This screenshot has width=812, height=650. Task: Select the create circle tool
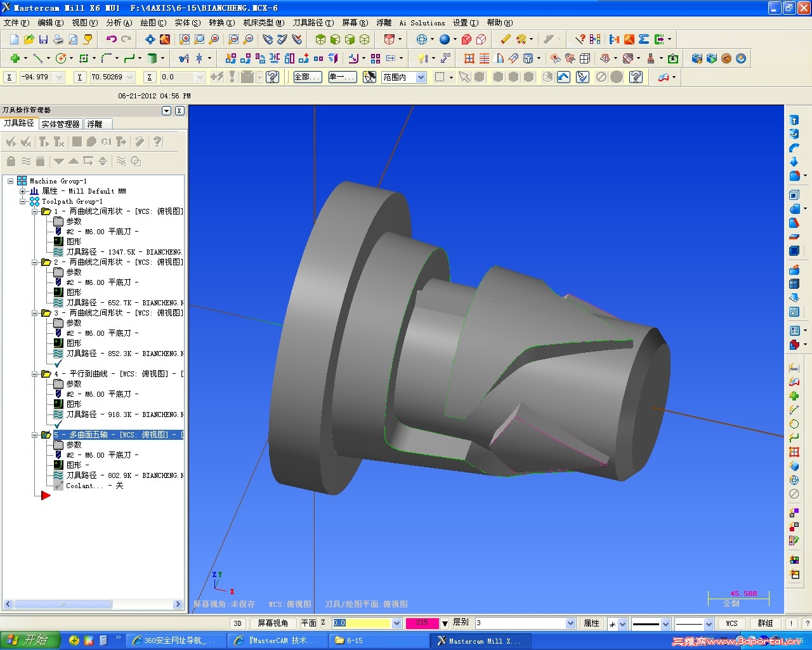point(61,58)
